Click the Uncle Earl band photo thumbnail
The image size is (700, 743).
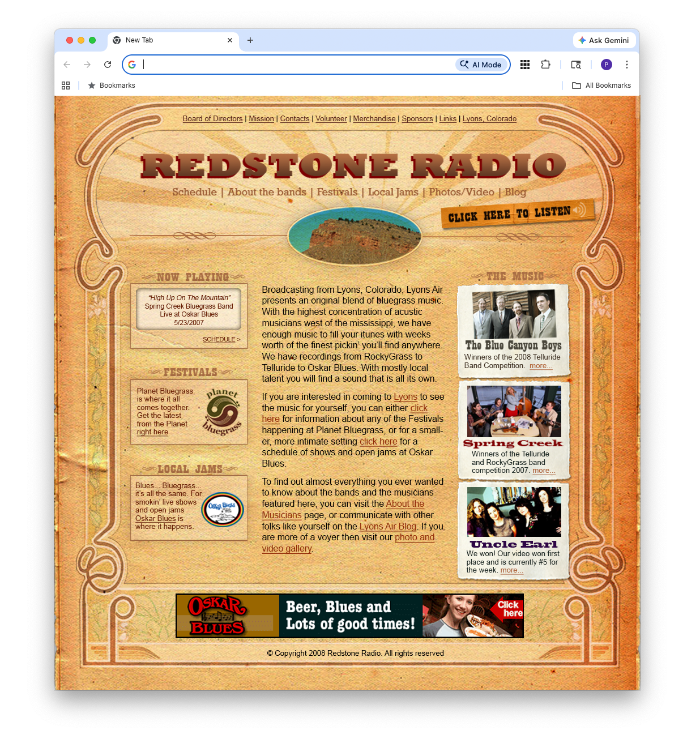tap(513, 511)
